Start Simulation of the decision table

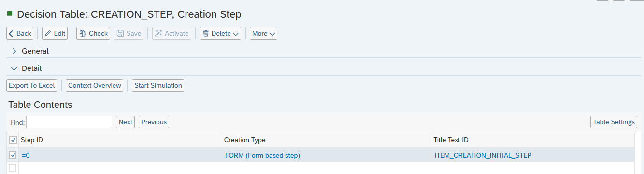[158, 85]
